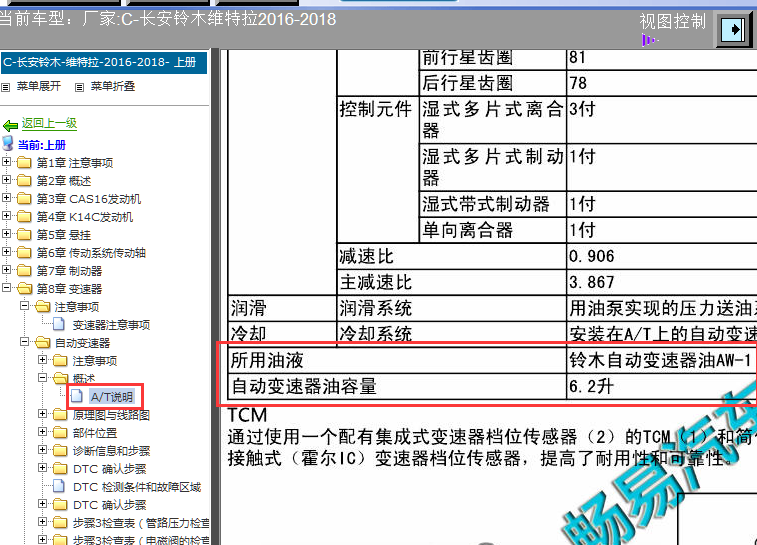The height and width of the screenshot is (545, 757).
Task: Open the 变速器注意事项 document
Action: [x=111, y=325]
